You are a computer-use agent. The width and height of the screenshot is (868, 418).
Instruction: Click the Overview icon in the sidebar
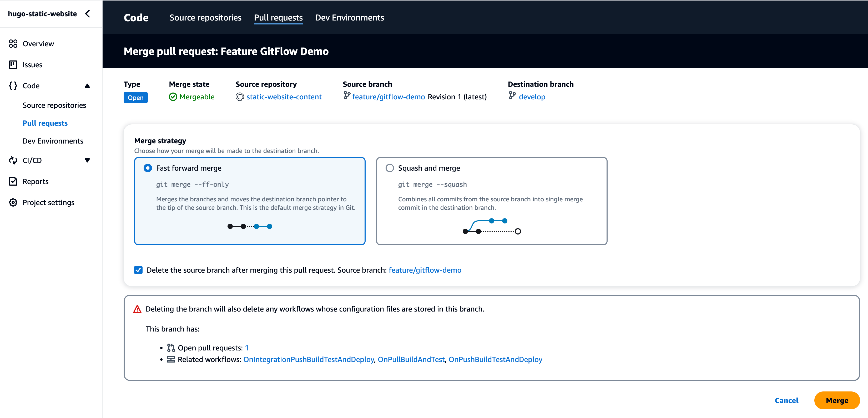tap(13, 43)
